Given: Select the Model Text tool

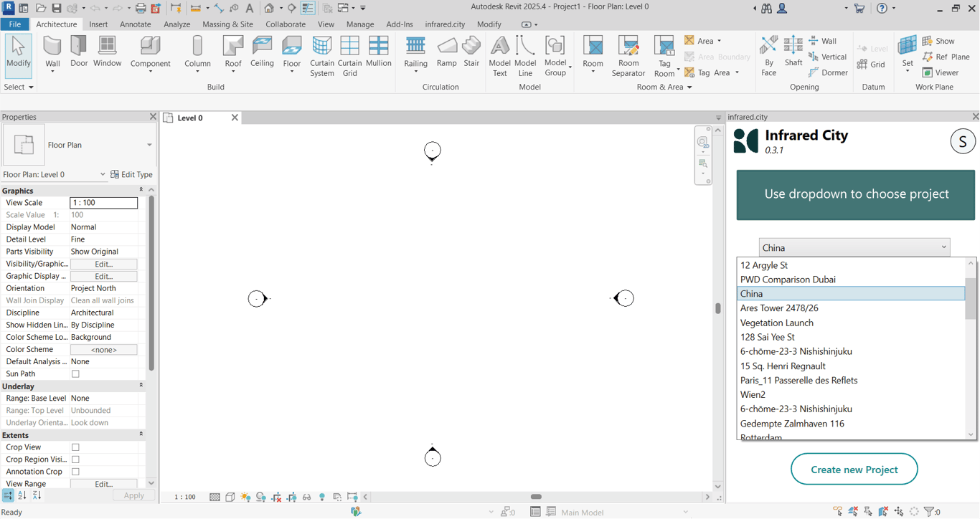Looking at the screenshot, I should point(500,56).
